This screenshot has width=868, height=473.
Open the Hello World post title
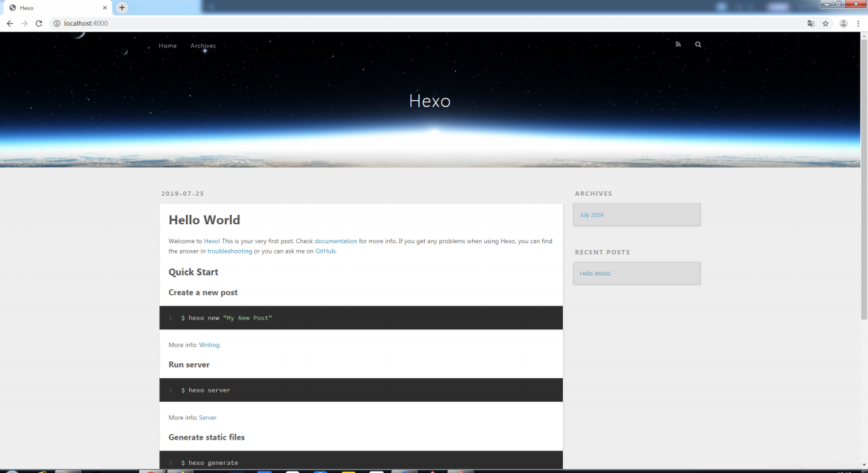204,220
